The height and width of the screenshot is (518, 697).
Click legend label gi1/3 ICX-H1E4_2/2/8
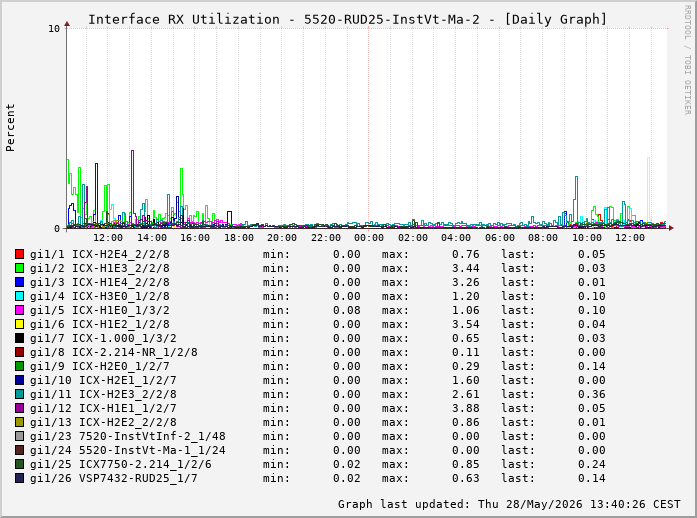pos(100,282)
